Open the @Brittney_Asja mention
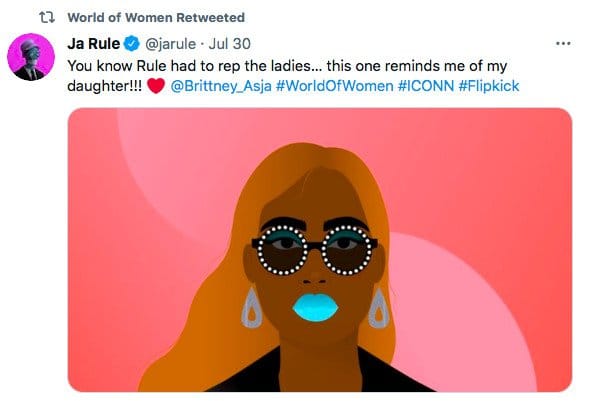 pyautogui.click(x=221, y=86)
